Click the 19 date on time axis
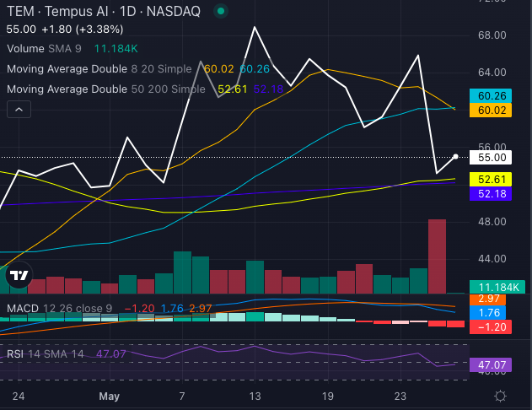Image resolution: width=532 pixels, height=410 pixels. point(328,397)
